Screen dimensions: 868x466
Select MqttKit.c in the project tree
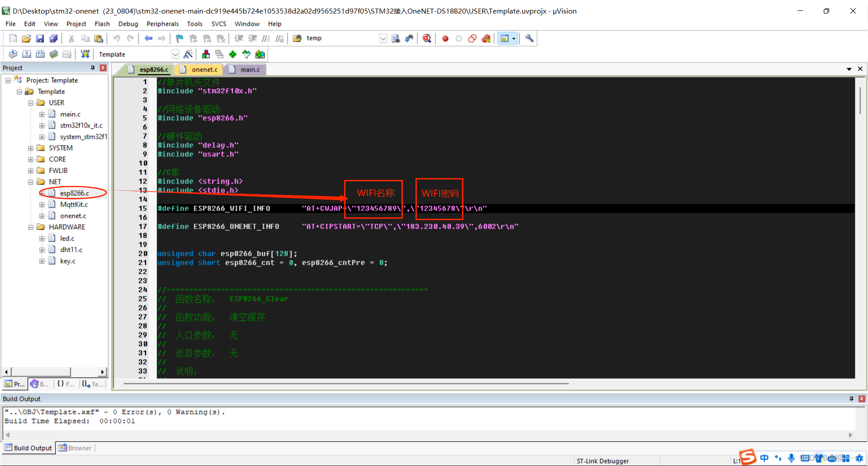74,205
